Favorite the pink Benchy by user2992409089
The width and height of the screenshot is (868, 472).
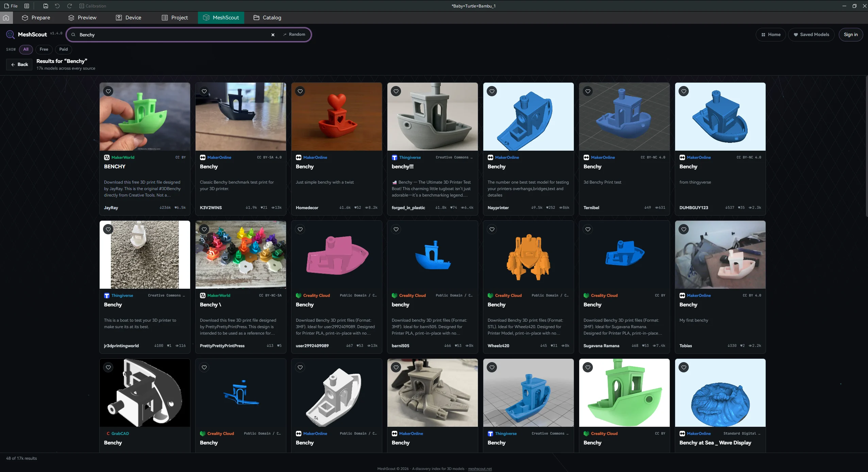(x=300, y=229)
